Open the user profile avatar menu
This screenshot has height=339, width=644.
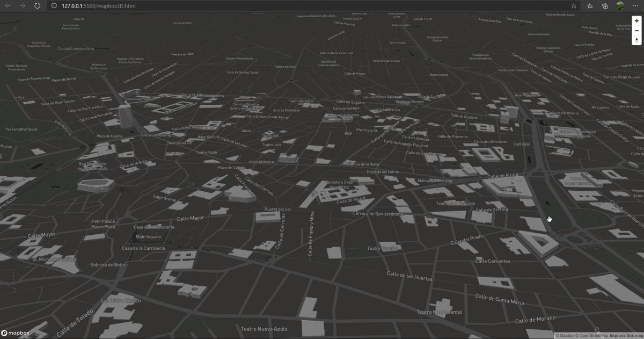[620, 5]
